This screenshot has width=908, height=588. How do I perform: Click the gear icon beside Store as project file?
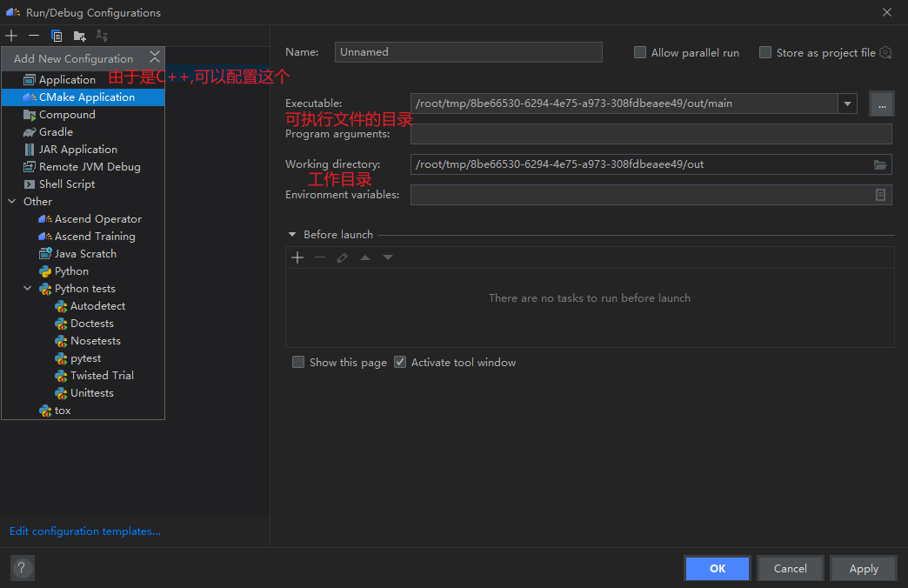pos(885,52)
